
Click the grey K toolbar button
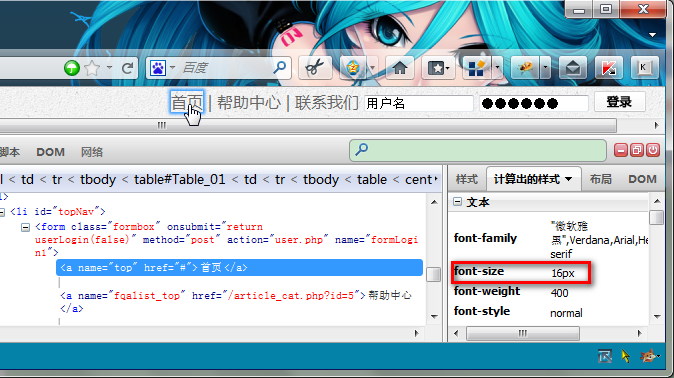tap(644, 68)
